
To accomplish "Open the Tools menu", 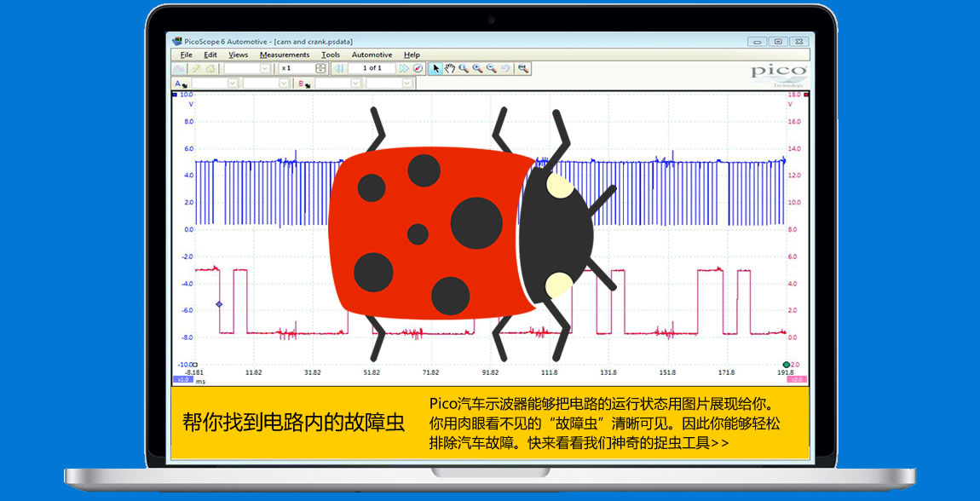I will (331, 55).
